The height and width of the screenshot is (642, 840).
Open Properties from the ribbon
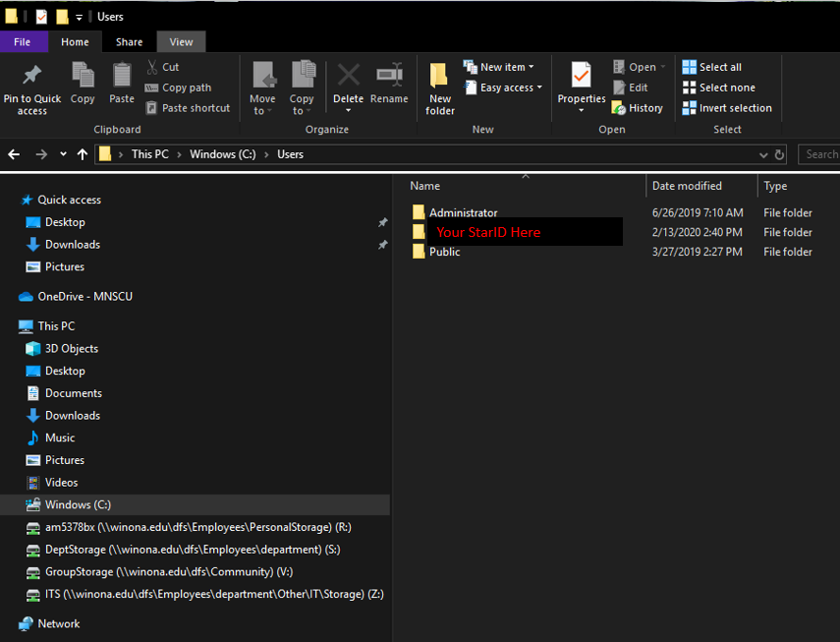(582, 76)
